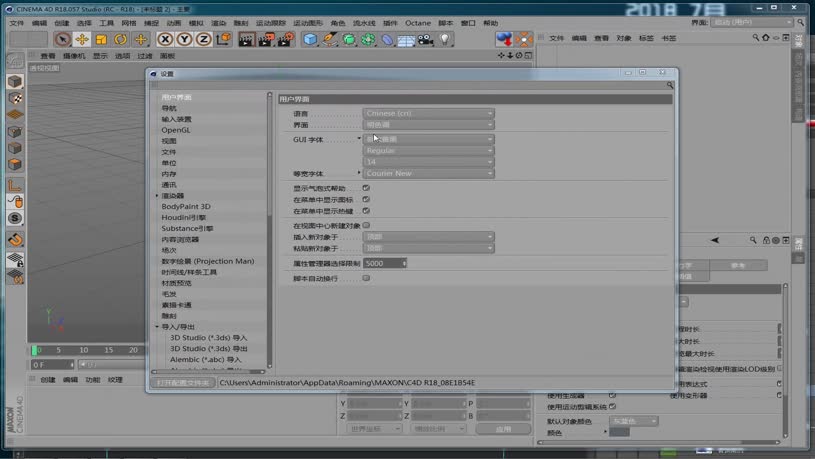Click the 颜色 color swatch in attributes
Screen dimensions: 815x459
pyautogui.click(x=619, y=432)
